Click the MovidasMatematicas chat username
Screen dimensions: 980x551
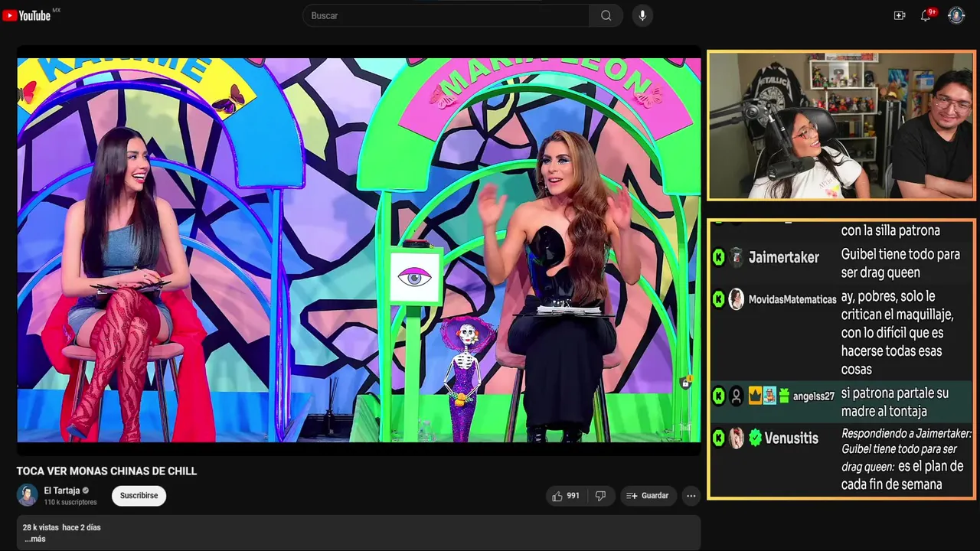pos(792,299)
